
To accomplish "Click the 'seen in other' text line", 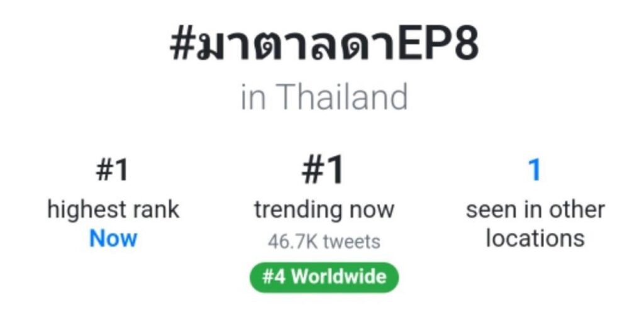I will click(x=535, y=209).
